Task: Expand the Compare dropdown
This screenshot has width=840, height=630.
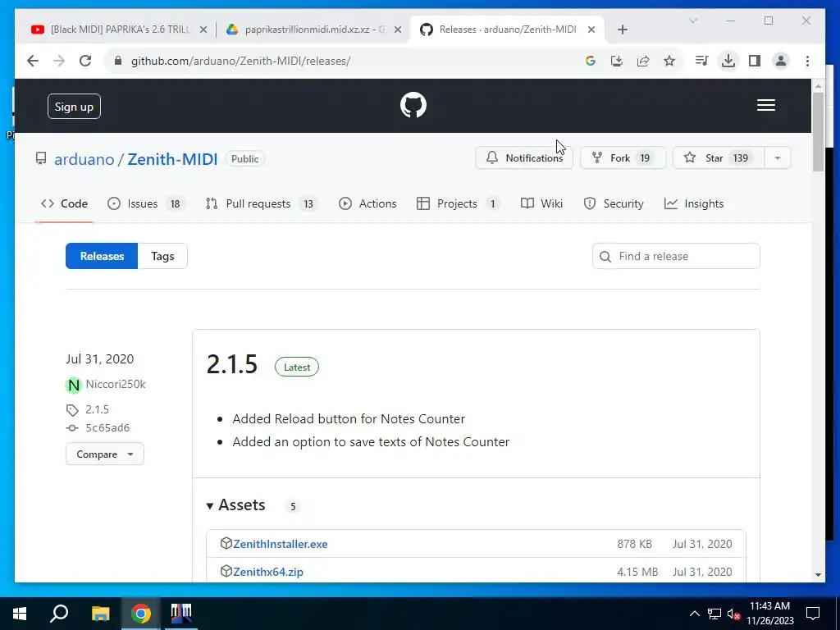Action: [104, 454]
